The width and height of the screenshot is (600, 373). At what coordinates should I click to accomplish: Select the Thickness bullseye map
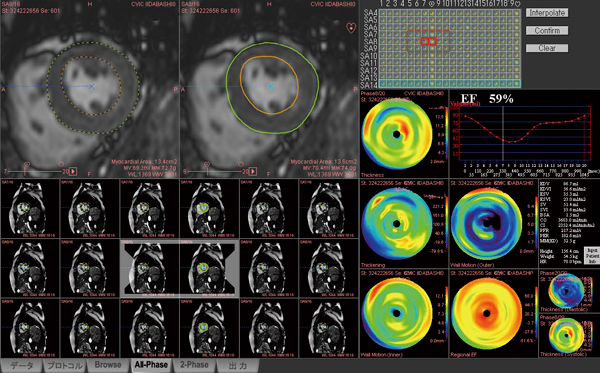(396, 134)
